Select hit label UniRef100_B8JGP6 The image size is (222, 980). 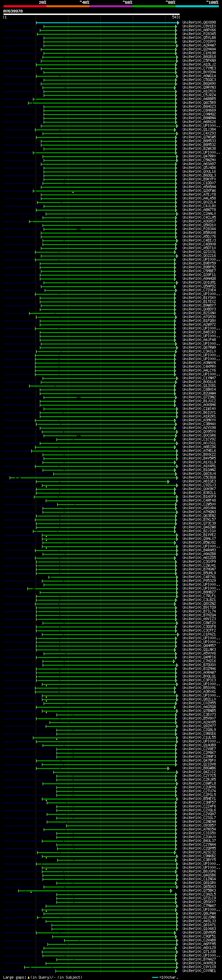[199, 872]
